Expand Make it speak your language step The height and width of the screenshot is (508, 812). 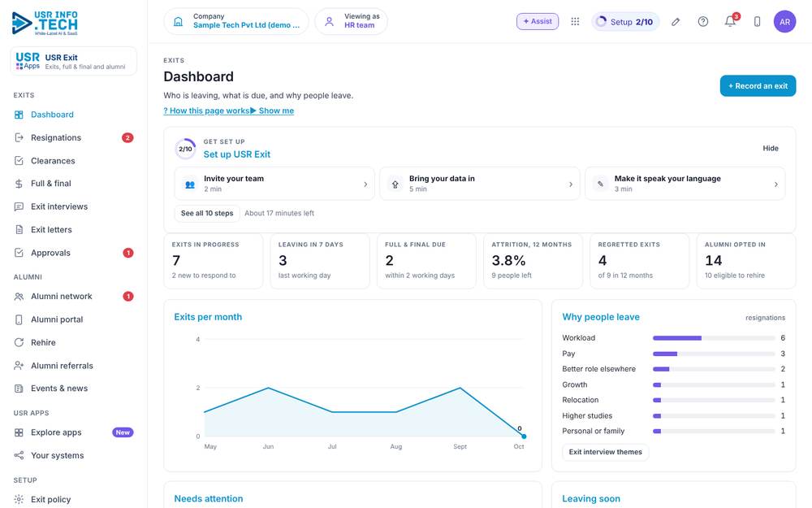click(685, 184)
